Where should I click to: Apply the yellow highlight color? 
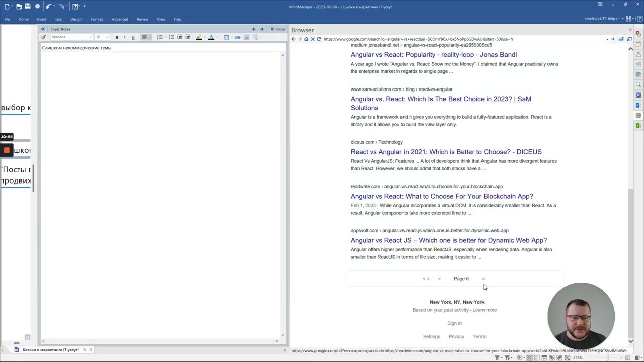pos(199,37)
